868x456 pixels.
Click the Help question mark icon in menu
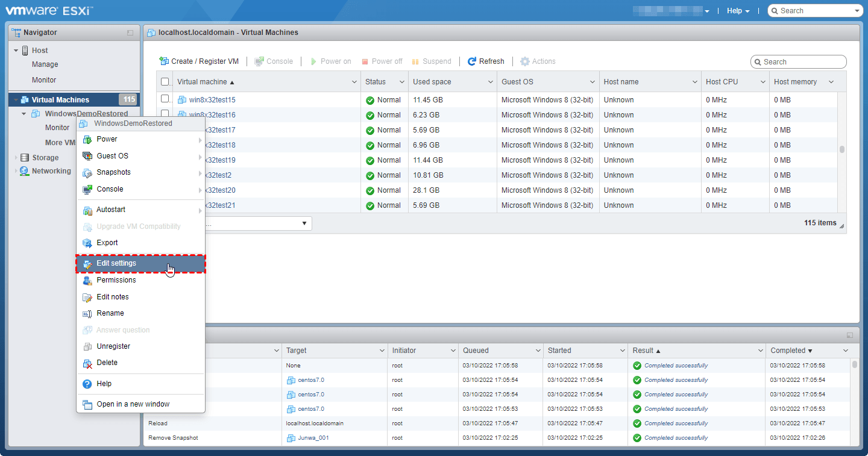tap(87, 384)
